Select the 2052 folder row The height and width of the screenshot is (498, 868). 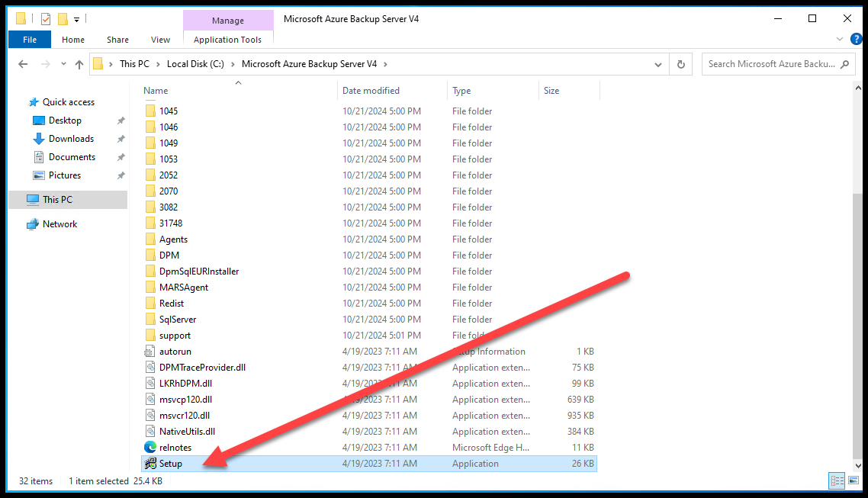coord(370,175)
